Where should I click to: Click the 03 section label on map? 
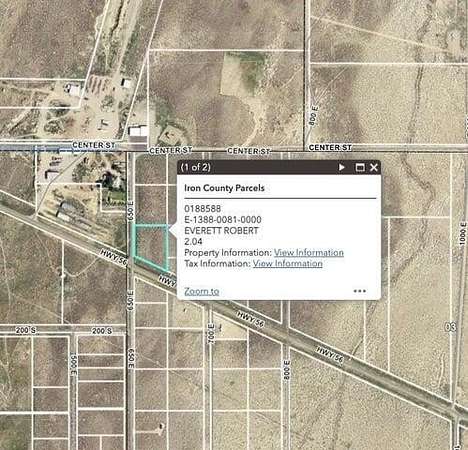point(450,327)
